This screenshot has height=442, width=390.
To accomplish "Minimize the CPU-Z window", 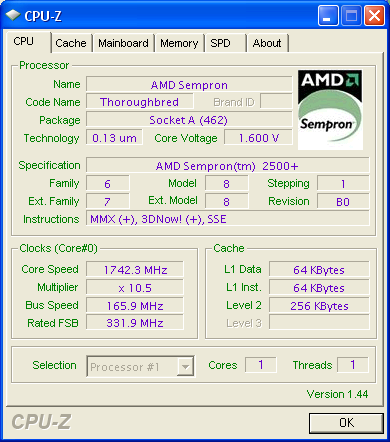I will pos(328,16).
